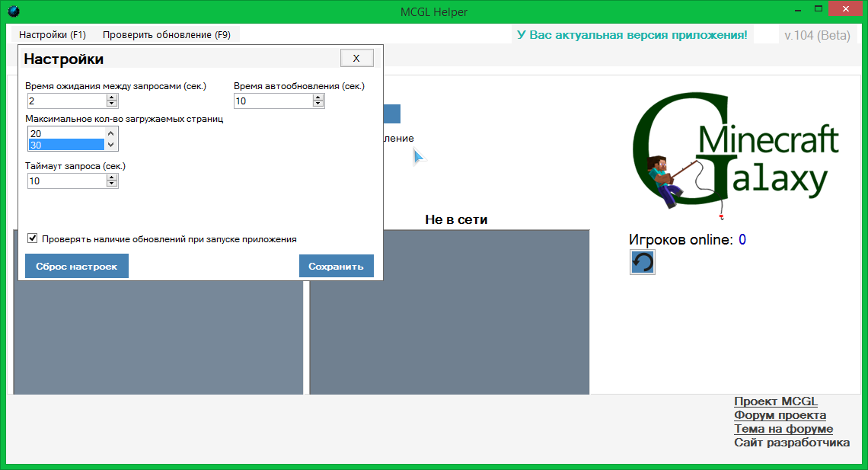This screenshot has height=470, width=868.
Task: Increase the request timeout value
Action: click(112, 177)
